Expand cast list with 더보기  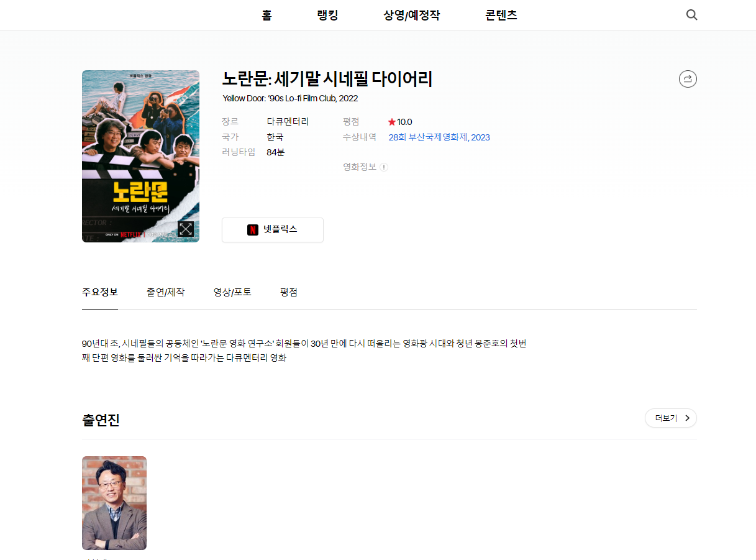click(670, 418)
